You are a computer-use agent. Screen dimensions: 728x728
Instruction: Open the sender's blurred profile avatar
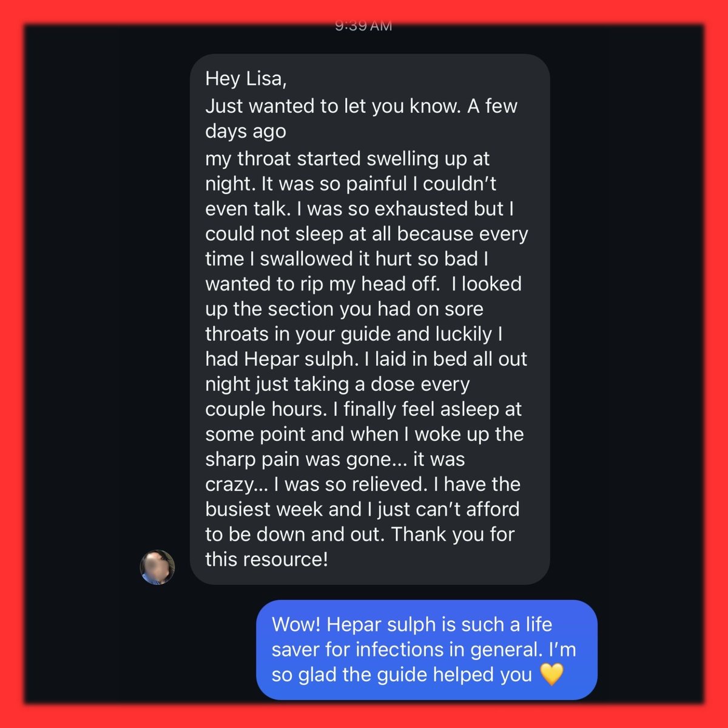[158, 567]
